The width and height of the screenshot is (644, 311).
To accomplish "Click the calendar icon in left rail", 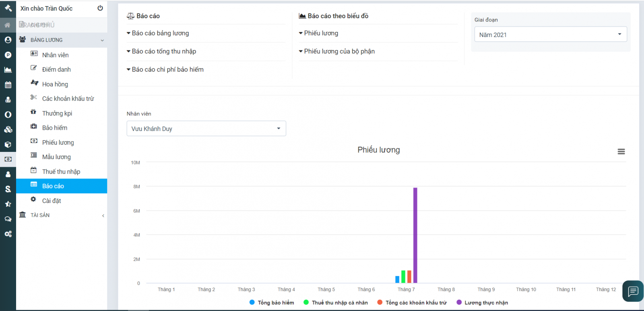I will 8,85.
